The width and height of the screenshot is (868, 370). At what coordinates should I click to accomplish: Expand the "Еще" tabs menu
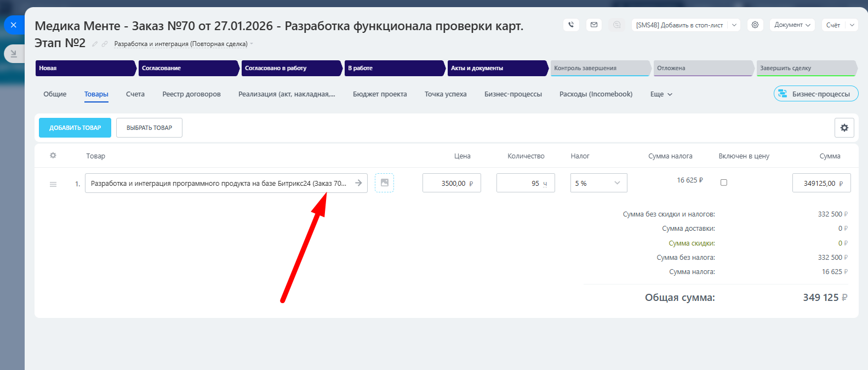(x=661, y=94)
